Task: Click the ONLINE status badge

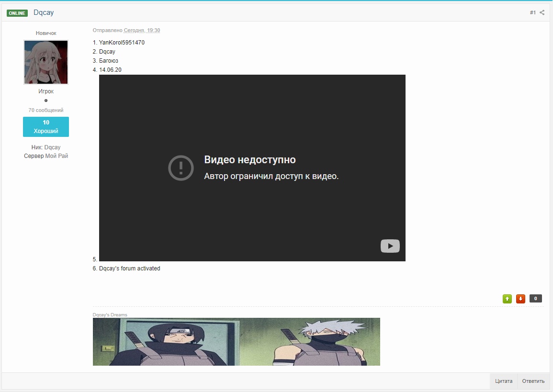Action: (x=17, y=13)
